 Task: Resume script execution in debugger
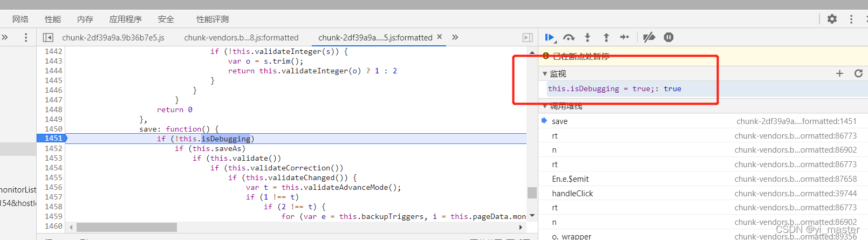[550, 37]
